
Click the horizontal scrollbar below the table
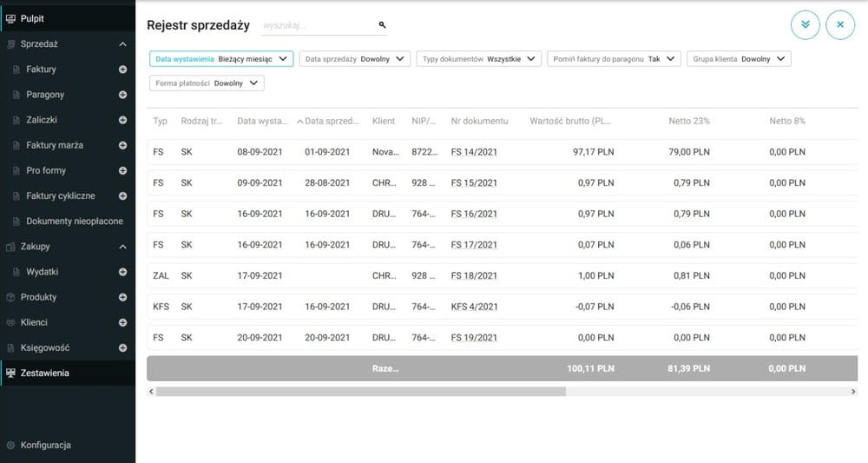coord(360,392)
